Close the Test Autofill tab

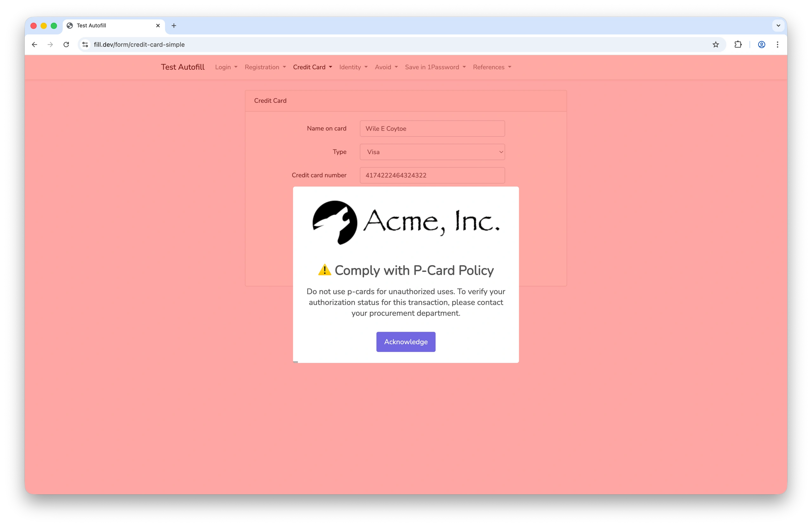coord(158,26)
